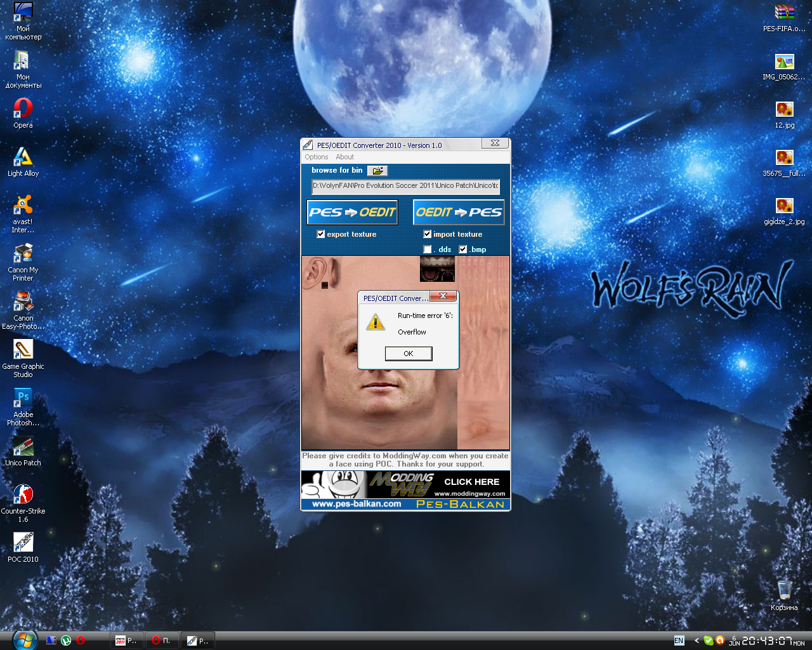Select the Game Graphic Studio shortcut
This screenshot has width=812, height=650.
[23, 359]
